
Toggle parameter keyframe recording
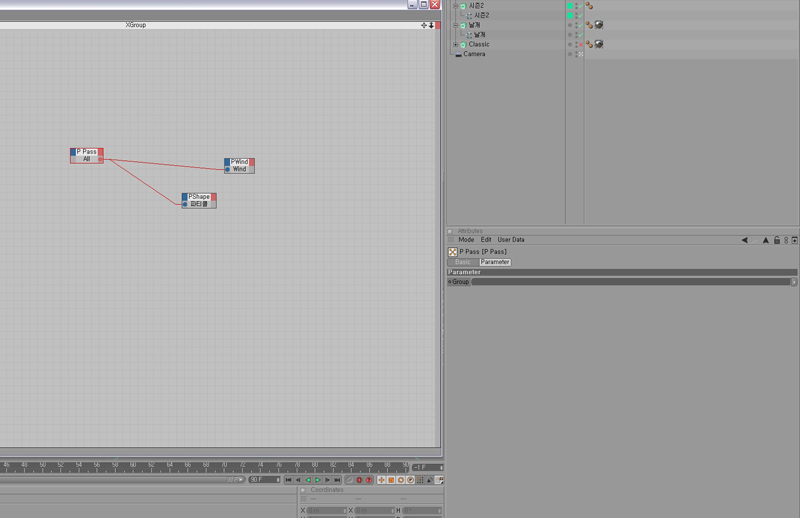(410, 480)
